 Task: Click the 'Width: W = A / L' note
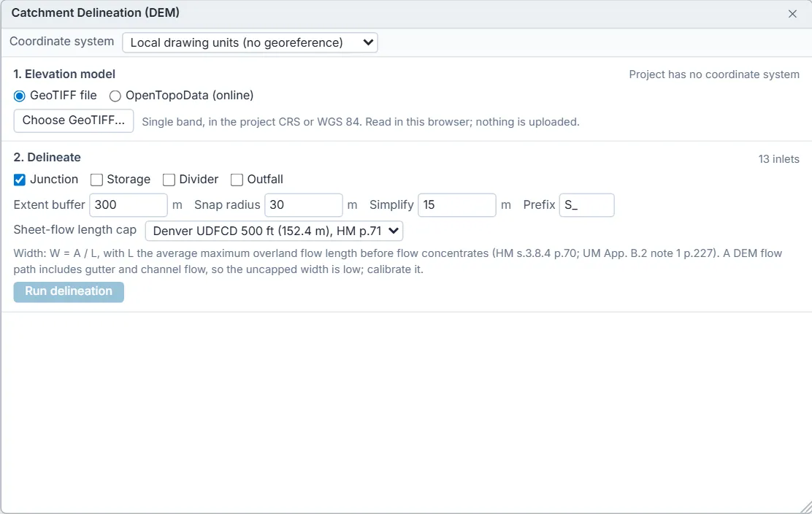[398, 261]
